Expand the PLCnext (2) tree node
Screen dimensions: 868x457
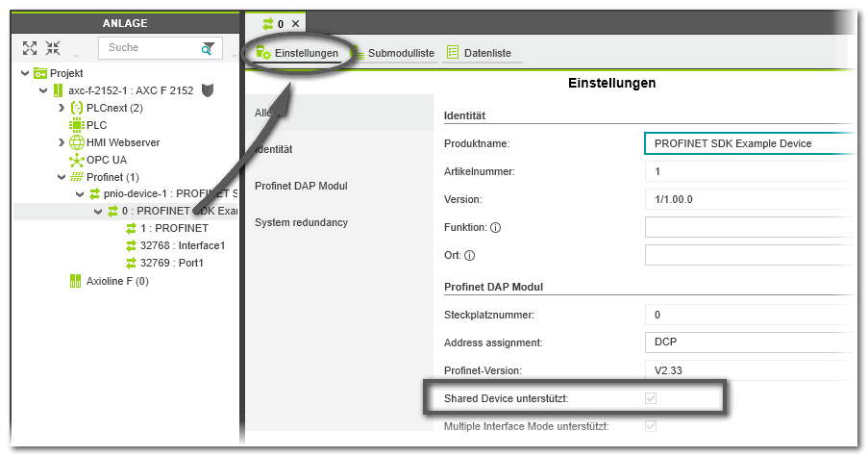click(62, 108)
